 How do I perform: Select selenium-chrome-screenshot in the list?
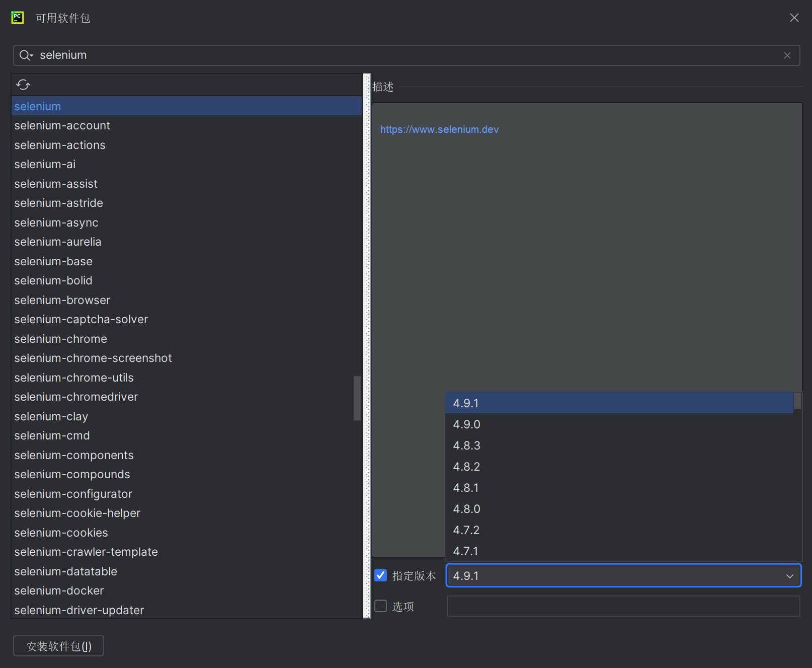click(x=187, y=358)
